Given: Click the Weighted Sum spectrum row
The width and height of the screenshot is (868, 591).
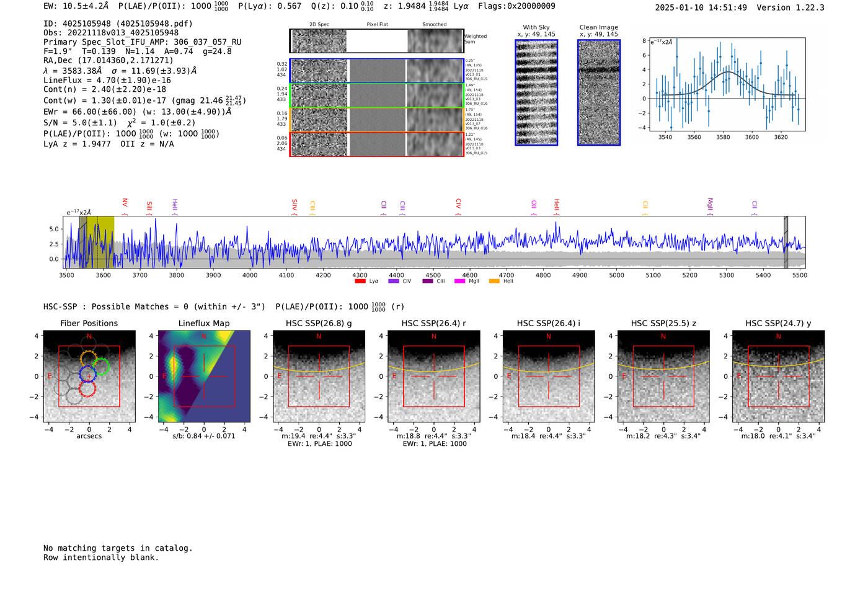Looking at the screenshot, I should 376,41.
